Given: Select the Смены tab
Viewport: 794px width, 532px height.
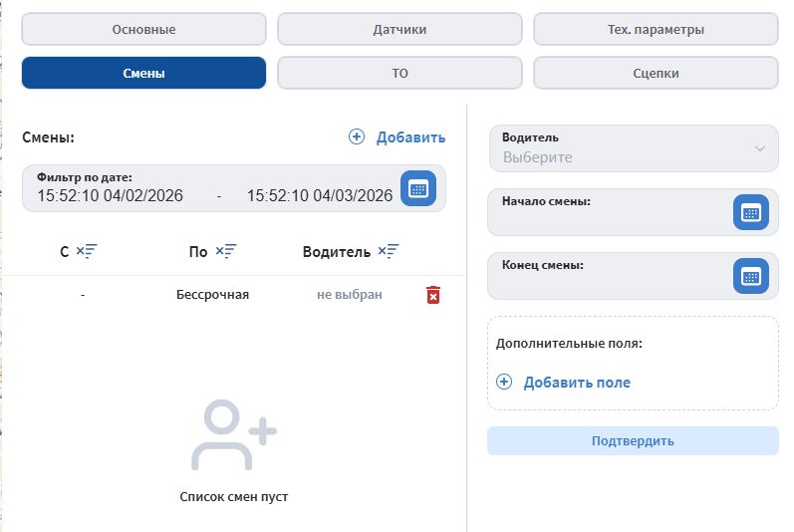Looking at the screenshot, I should pos(143,73).
